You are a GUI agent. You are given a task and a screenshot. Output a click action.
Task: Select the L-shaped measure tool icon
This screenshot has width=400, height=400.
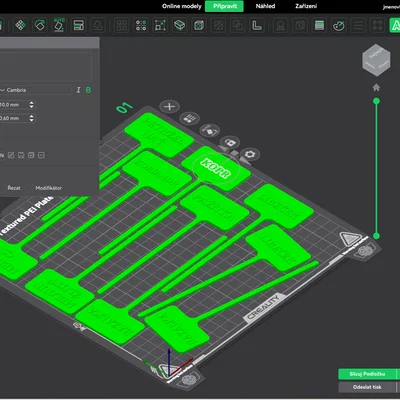pyautogui.click(x=257, y=25)
